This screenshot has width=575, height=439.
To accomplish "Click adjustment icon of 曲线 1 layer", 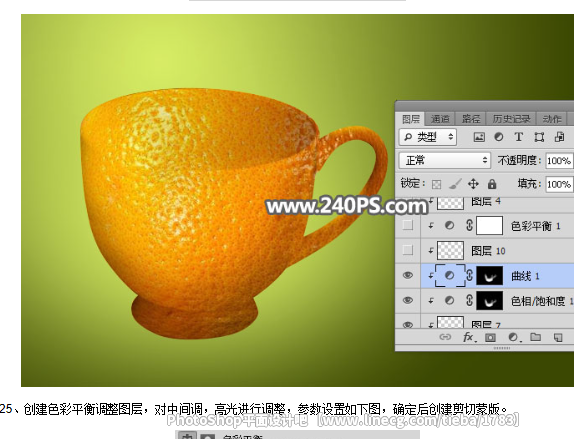I will coord(450,276).
